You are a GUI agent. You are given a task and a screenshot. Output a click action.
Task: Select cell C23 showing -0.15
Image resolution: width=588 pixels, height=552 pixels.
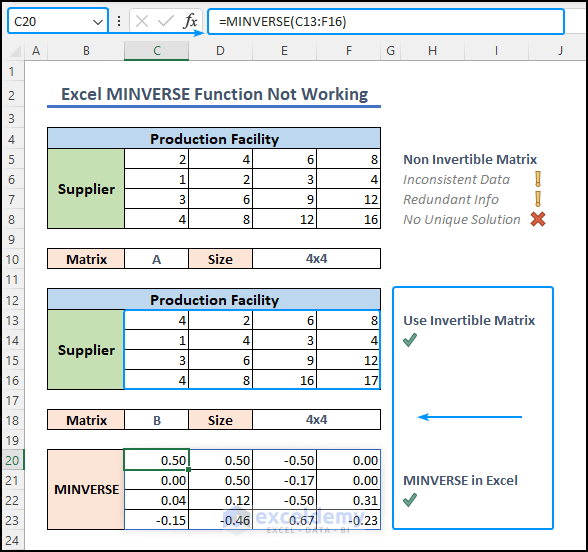(157, 520)
